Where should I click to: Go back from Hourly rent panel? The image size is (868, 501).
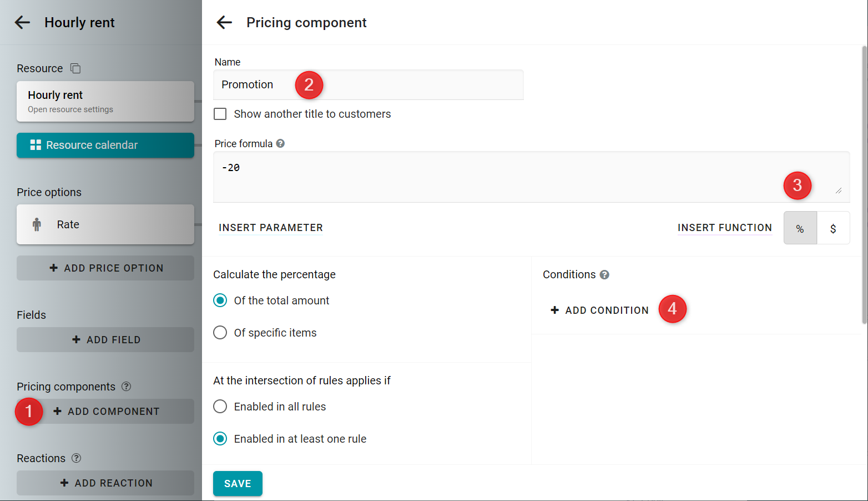point(22,22)
